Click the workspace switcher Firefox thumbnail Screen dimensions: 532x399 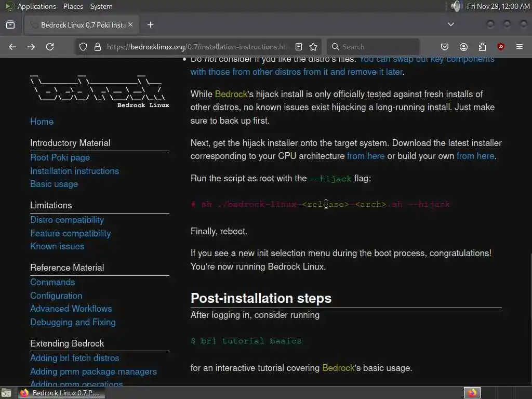pyautogui.click(x=472, y=393)
